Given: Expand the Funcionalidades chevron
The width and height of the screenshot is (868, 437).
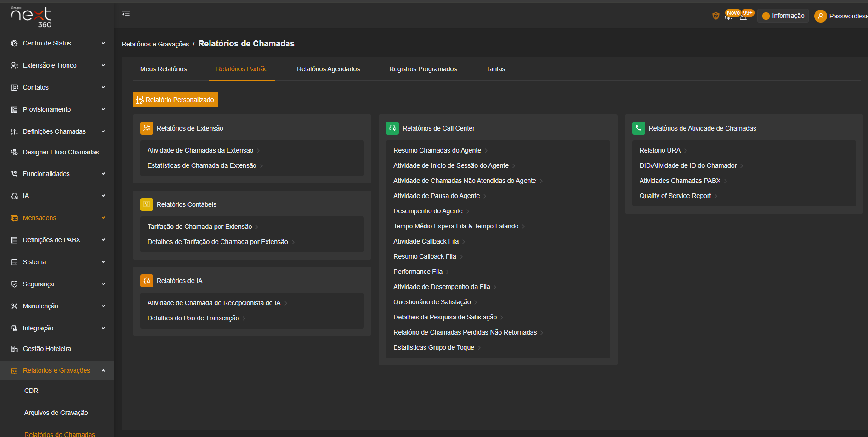Looking at the screenshot, I should (x=103, y=174).
